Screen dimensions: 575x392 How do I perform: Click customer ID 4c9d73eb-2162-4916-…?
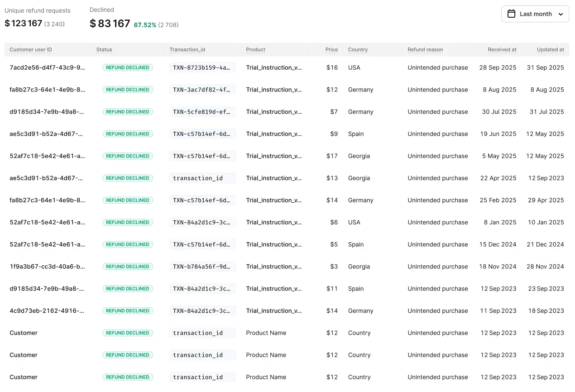pos(47,311)
